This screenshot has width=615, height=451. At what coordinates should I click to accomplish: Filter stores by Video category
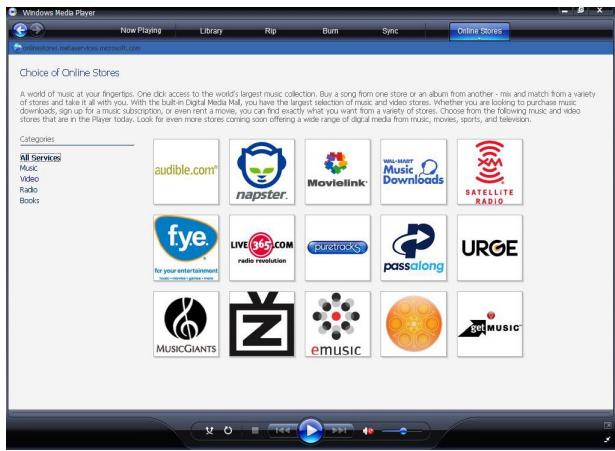pyautogui.click(x=29, y=179)
